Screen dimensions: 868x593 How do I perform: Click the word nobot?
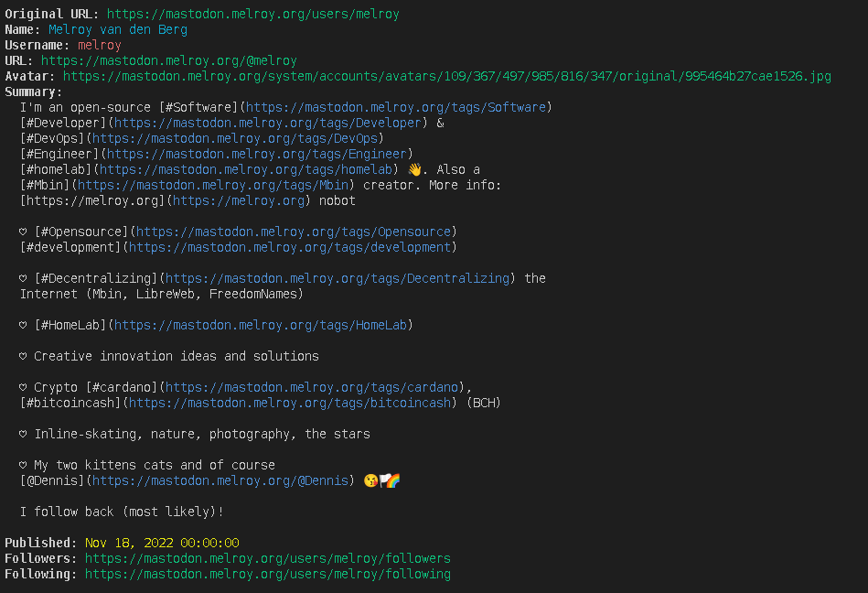338,199
